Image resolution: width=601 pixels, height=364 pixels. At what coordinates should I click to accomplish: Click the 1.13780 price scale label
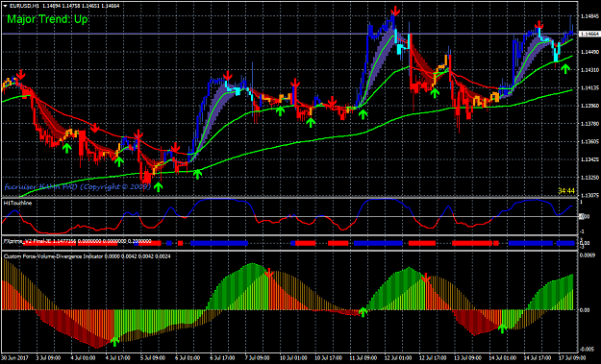(x=589, y=124)
